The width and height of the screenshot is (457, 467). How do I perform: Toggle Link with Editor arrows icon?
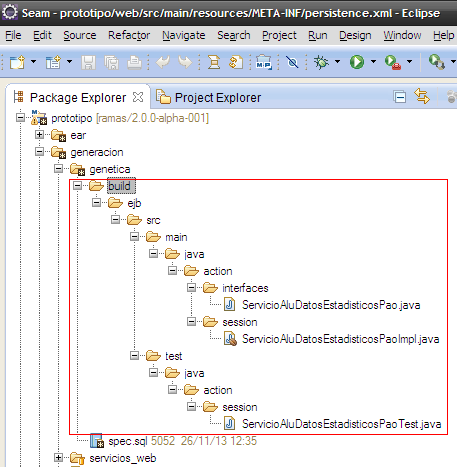(422, 96)
